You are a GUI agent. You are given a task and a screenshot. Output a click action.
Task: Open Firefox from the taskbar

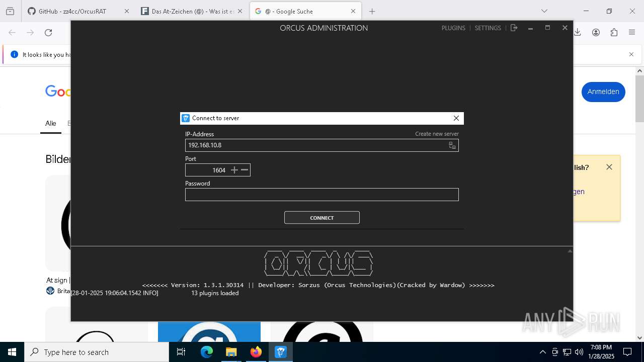(256, 352)
